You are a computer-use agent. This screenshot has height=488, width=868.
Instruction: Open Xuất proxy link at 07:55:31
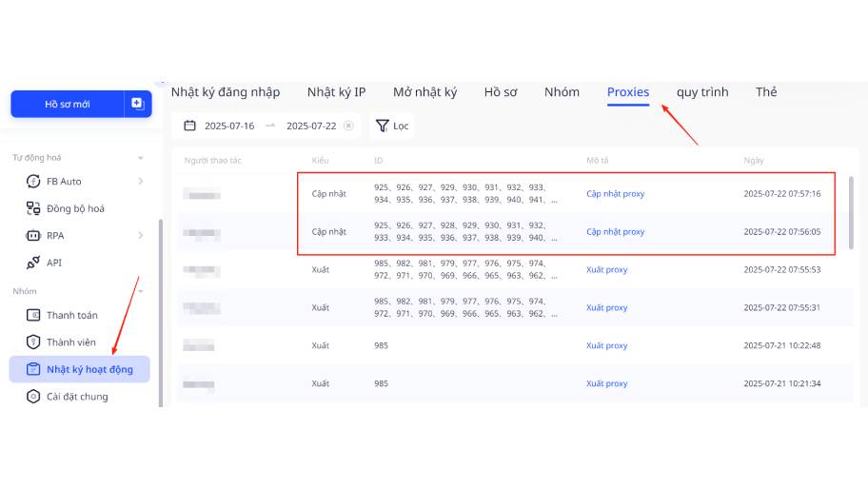pyautogui.click(x=606, y=307)
